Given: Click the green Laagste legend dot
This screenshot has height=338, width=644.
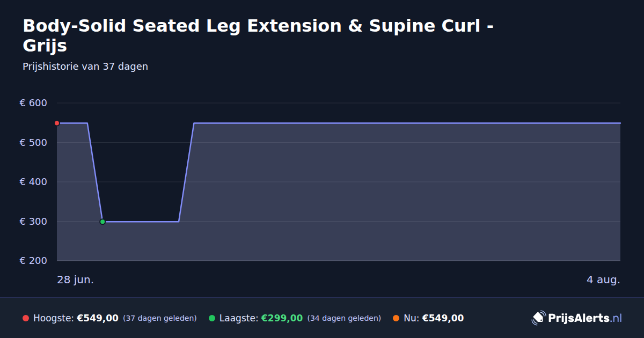Looking at the screenshot, I should click(x=212, y=318).
